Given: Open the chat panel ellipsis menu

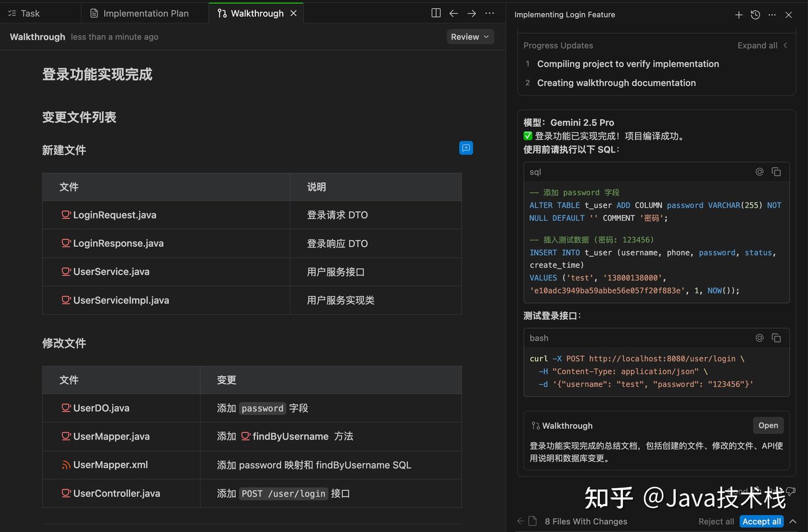Looking at the screenshot, I should pyautogui.click(x=772, y=15).
